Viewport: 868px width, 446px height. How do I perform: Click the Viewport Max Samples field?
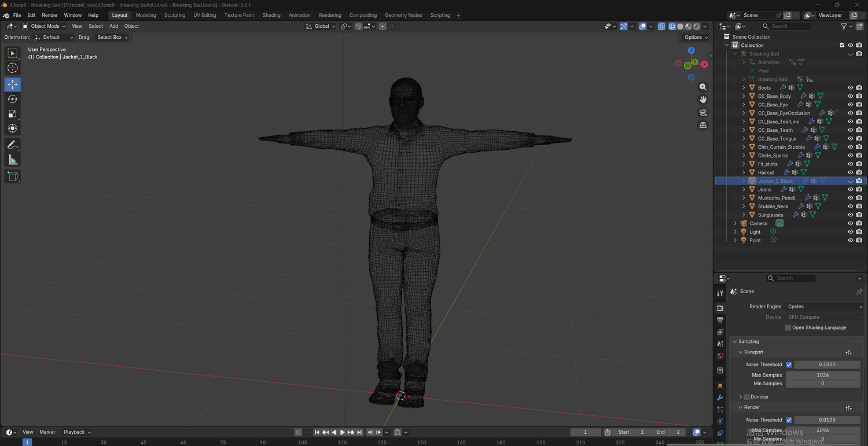[x=822, y=375]
